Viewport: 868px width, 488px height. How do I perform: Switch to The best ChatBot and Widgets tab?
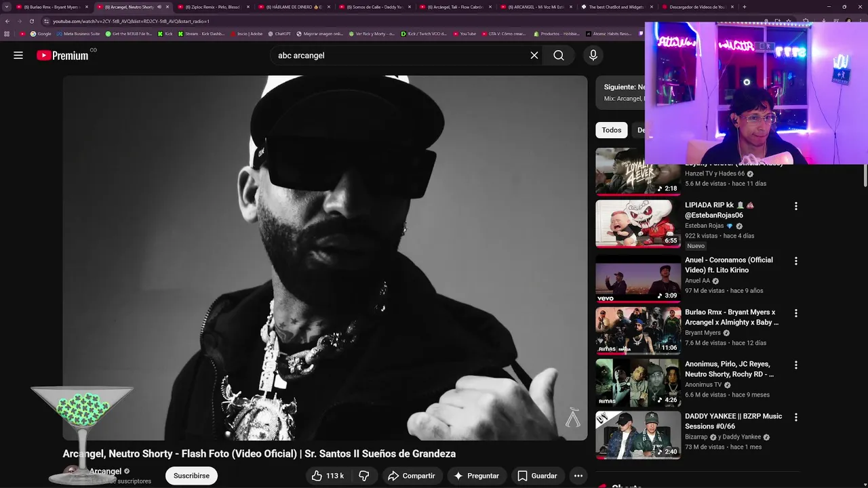[x=617, y=7]
